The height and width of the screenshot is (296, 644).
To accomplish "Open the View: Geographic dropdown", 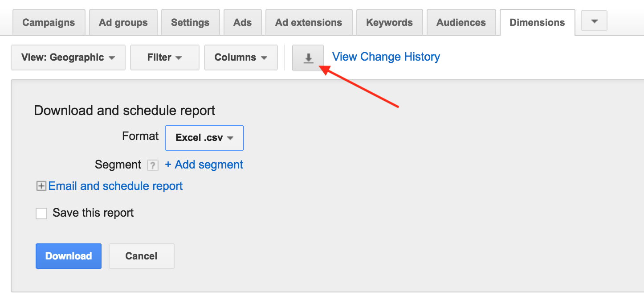I will point(68,58).
